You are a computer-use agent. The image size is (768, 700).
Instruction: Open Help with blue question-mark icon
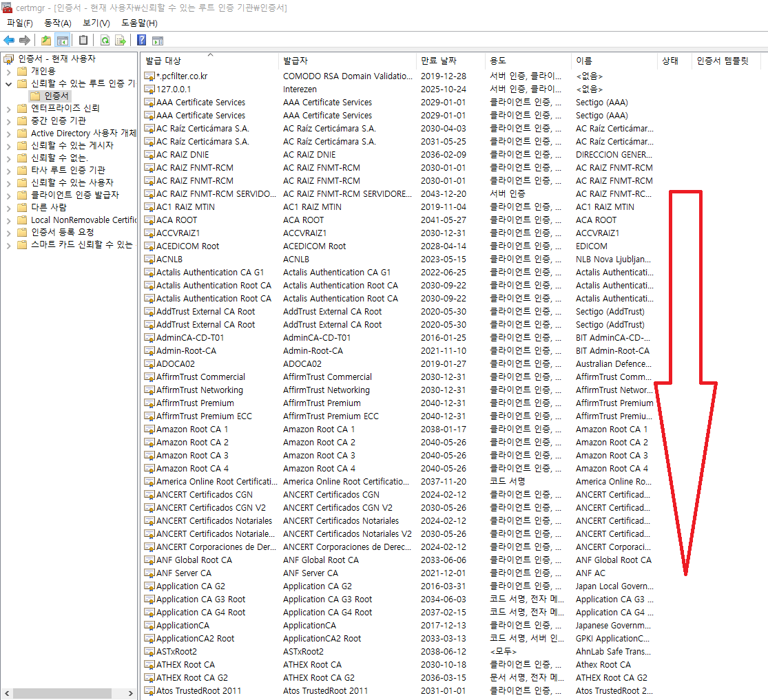tap(142, 40)
